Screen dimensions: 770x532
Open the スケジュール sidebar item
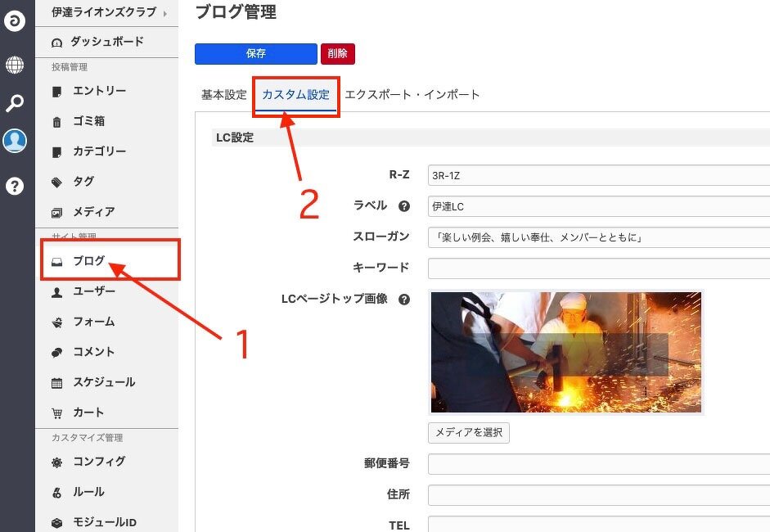(x=103, y=382)
